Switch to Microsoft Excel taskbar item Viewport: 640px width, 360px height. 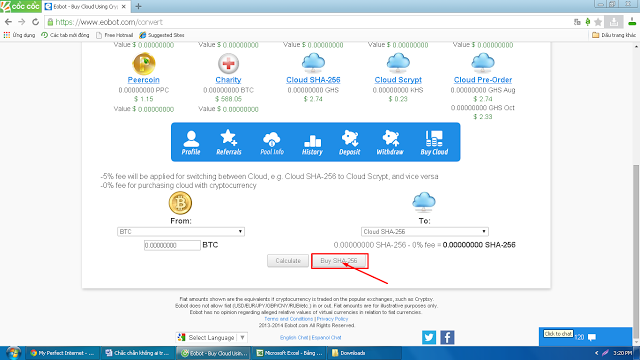[290, 353]
